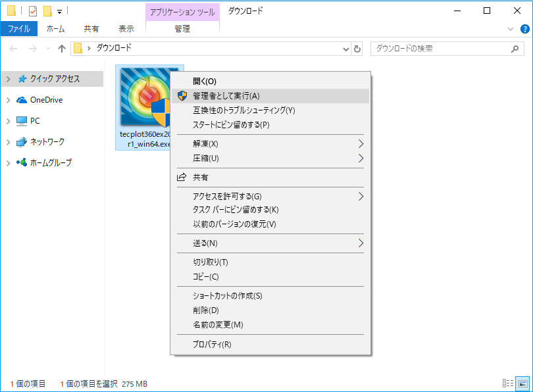Open the 送る(N) submenu
The width and height of the screenshot is (533, 392).
click(270, 243)
